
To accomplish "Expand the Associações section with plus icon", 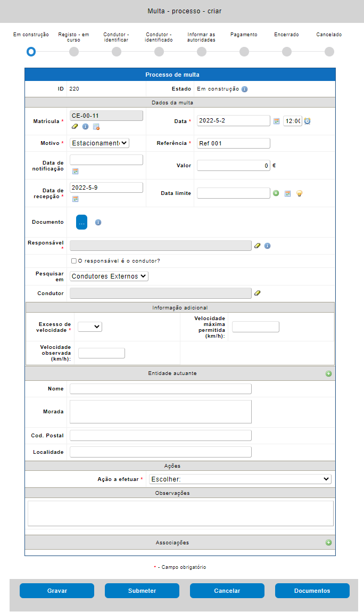I will pos(328,543).
